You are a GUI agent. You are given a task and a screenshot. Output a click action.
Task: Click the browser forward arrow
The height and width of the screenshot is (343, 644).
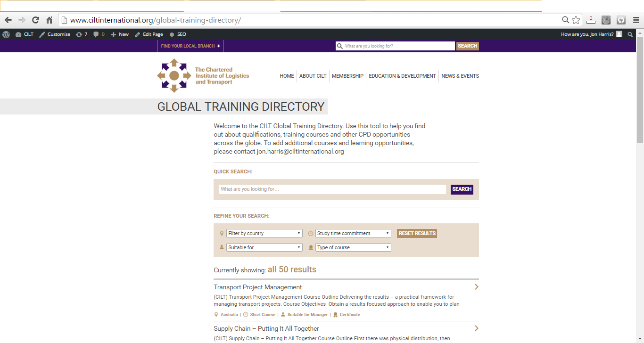pyautogui.click(x=22, y=20)
